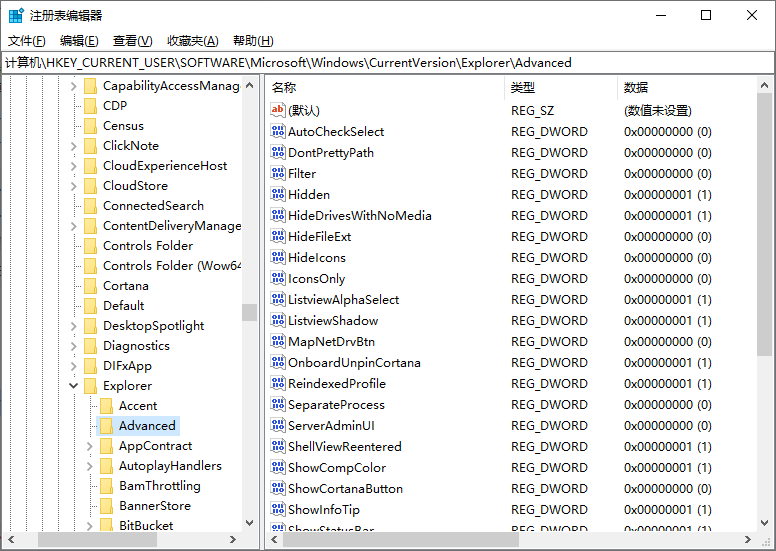Click the DWORD icon beside HideFileExt
This screenshot has height=551, width=776.
tap(278, 236)
